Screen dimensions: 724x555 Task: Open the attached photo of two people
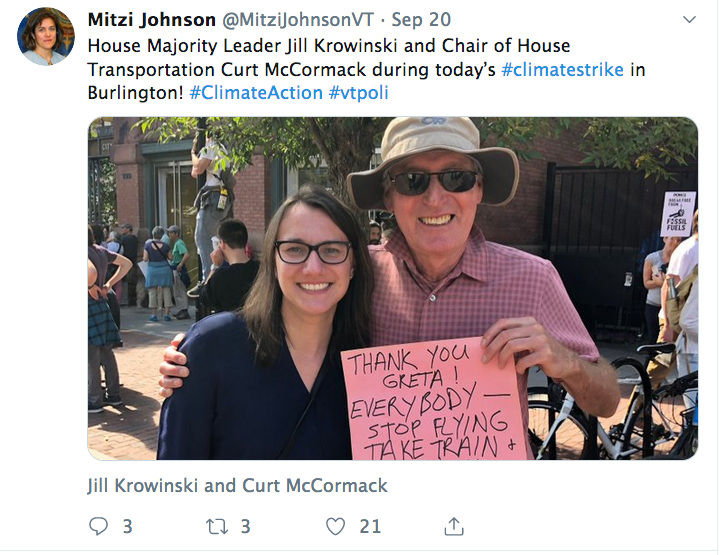(x=392, y=288)
